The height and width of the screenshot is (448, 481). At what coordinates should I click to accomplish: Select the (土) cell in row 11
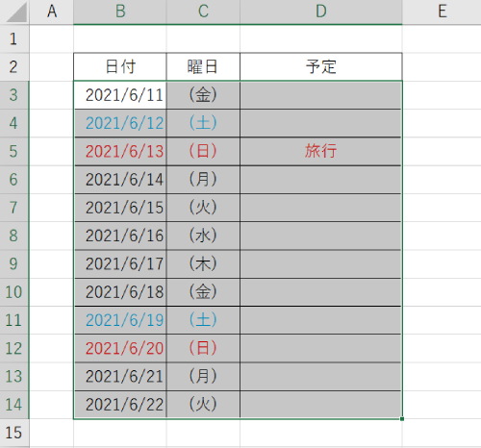[x=203, y=320]
